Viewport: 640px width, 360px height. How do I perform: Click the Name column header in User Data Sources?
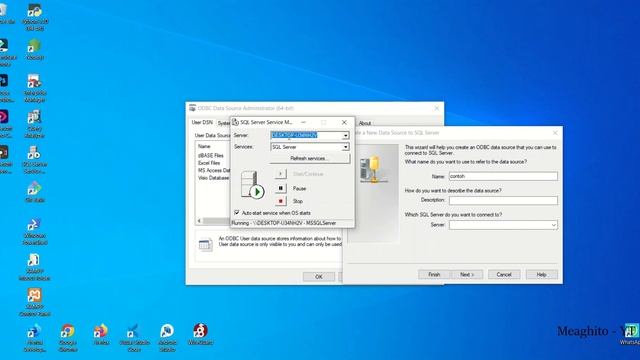pyautogui.click(x=204, y=146)
